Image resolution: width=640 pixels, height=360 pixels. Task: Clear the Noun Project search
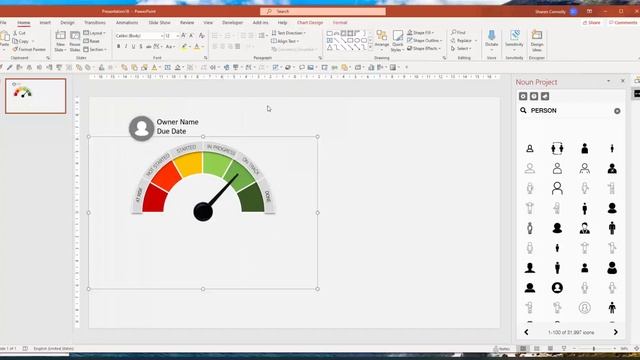[x=617, y=111]
